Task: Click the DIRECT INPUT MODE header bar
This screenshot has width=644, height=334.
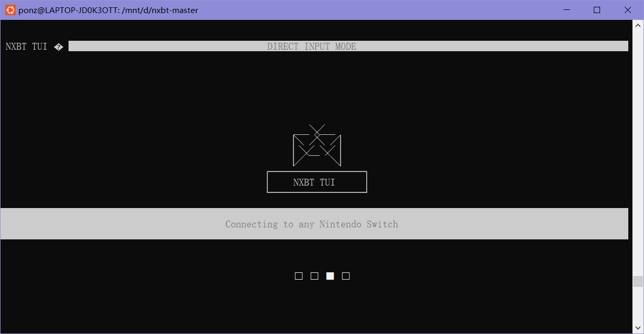Action: coord(348,46)
